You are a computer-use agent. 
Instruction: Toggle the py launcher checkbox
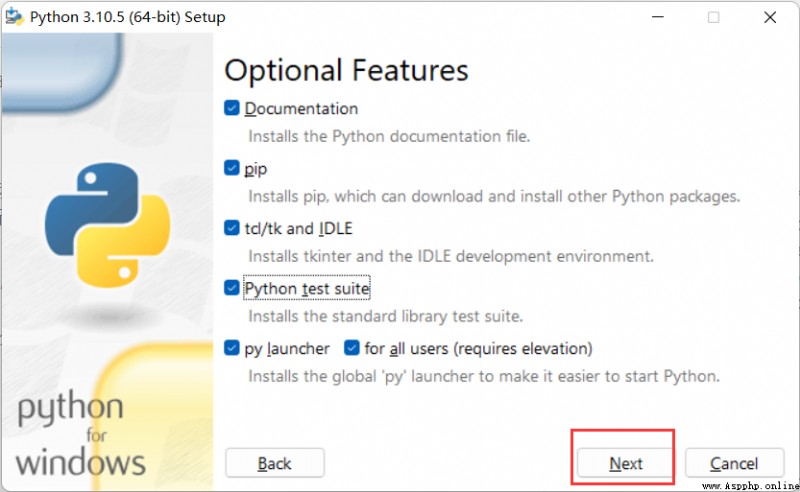232,348
